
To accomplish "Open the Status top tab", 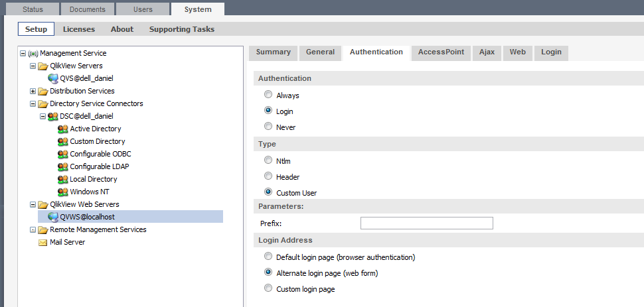I will [33, 9].
